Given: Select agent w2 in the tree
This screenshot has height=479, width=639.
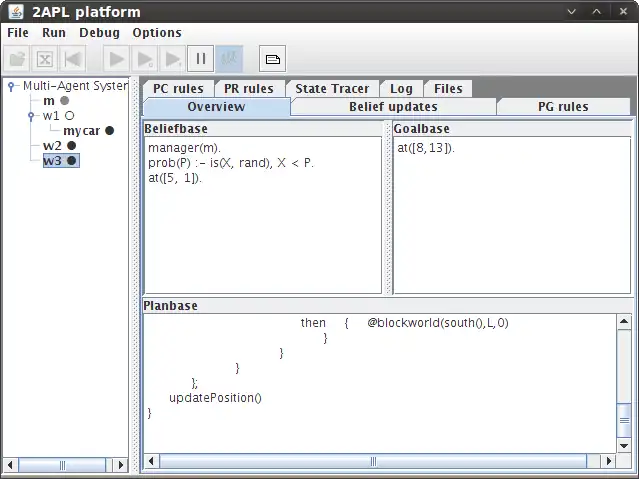Looking at the screenshot, I should [52, 146].
